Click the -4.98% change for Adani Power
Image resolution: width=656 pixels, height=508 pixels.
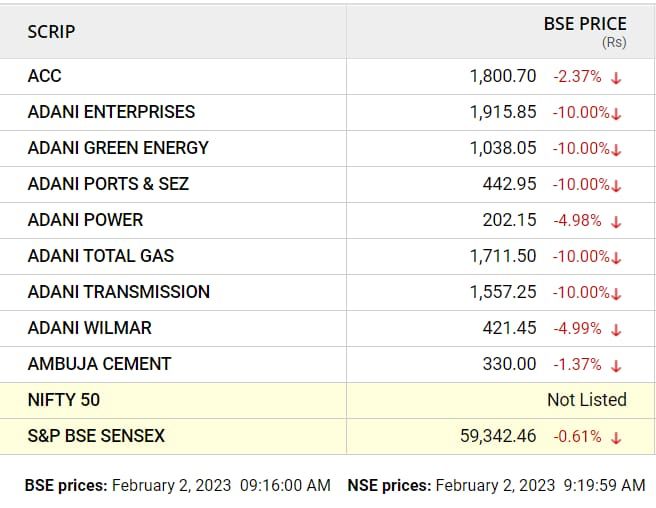click(x=577, y=221)
